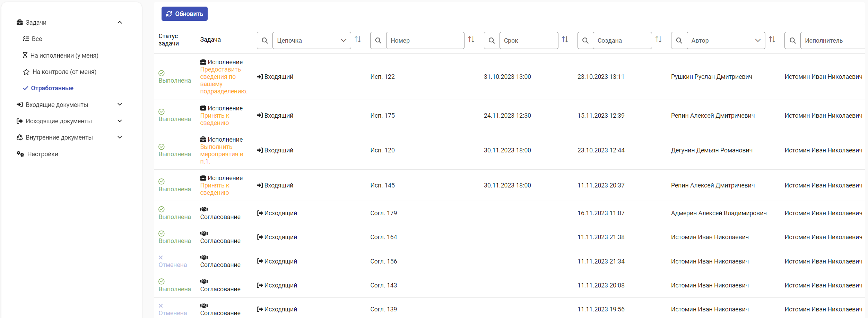The width and height of the screenshot is (868, 318).
Task: Open Принять к сведению link in Исп. 145 row
Action: point(215,189)
